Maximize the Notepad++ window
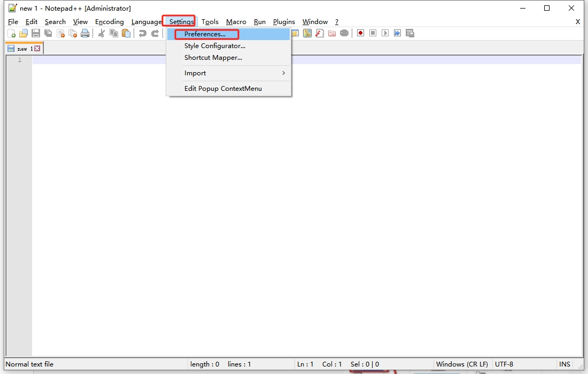This screenshot has height=374, width=588. tap(547, 8)
